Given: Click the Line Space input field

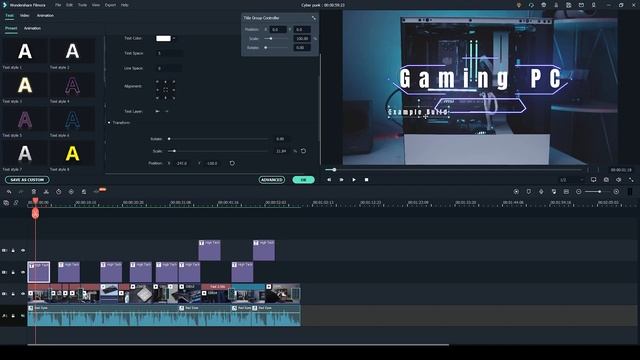Looking at the screenshot, I should [169, 68].
